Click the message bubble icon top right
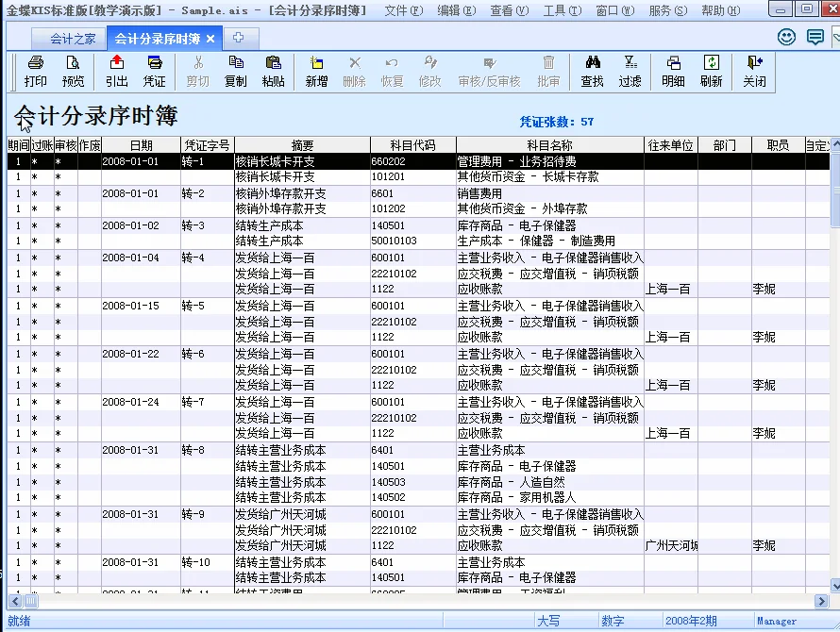The height and width of the screenshot is (632, 840). [x=815, y=35]
